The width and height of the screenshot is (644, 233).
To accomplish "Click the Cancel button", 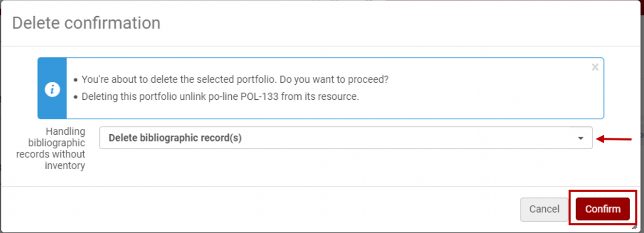I will pyautogui.click(x=545, y=209).
